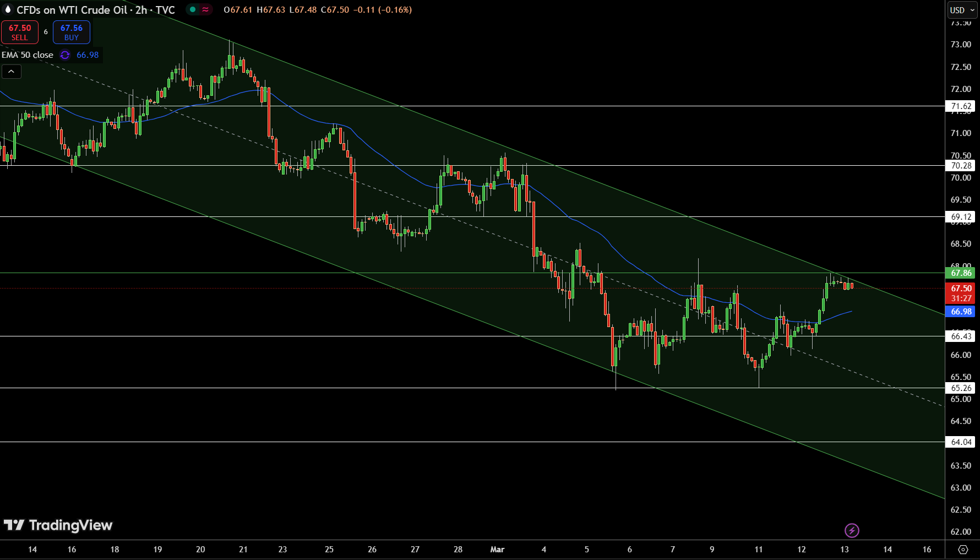The width and height of the screenshot is (980, 560).
Task: Click the Mar date label on time axis
Action: coord(497,550)
